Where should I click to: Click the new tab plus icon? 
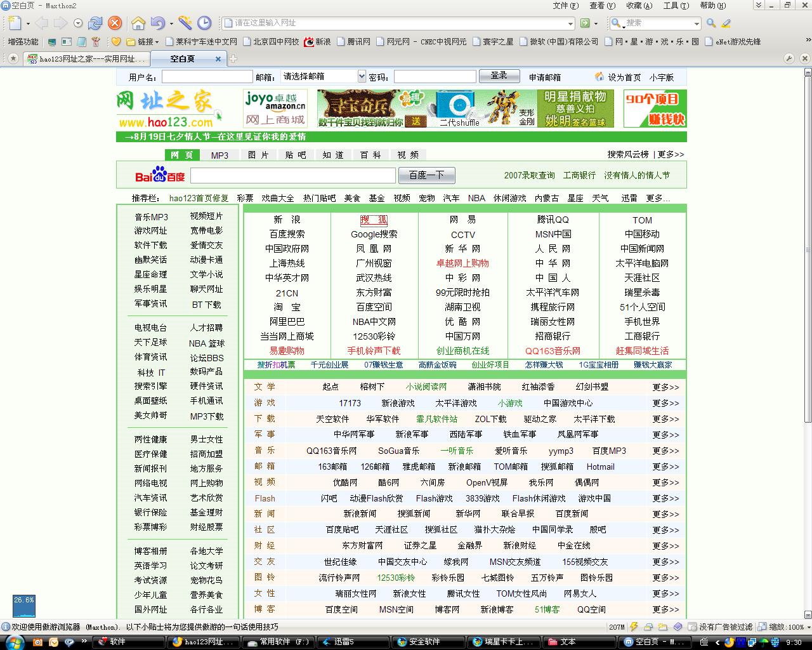point(233,59)
